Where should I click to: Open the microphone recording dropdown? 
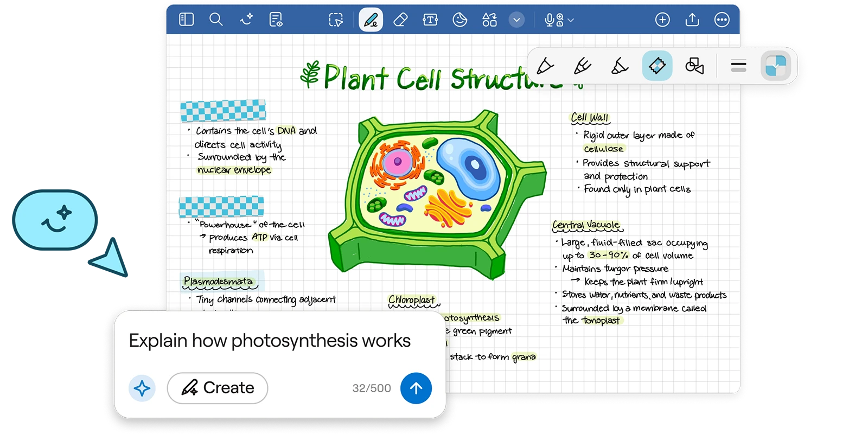pos(559,20)
